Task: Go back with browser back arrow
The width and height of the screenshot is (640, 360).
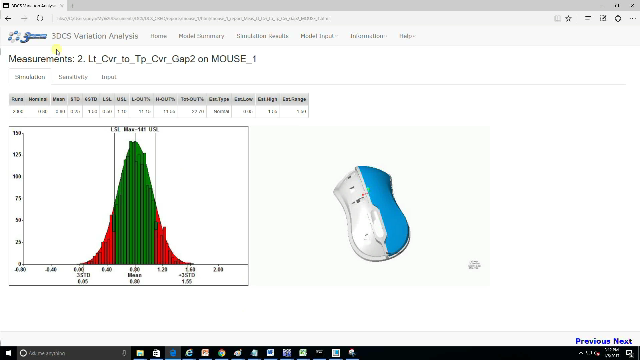Action: click(8, 18)
